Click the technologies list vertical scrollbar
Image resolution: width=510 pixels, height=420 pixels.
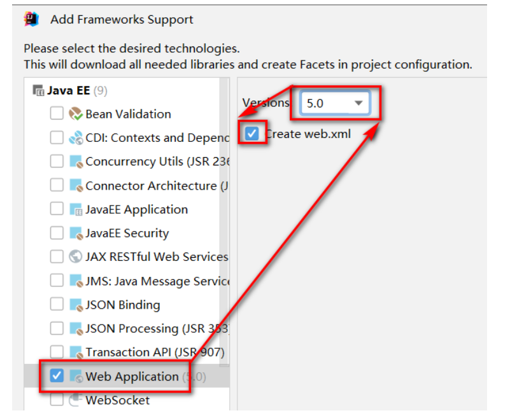tap(224, 221)
